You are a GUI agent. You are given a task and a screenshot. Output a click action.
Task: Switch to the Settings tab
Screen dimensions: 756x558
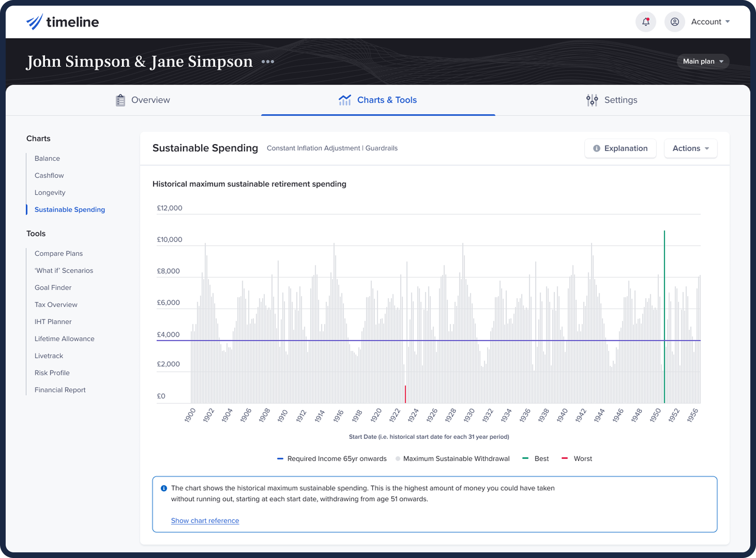point(621,100)
